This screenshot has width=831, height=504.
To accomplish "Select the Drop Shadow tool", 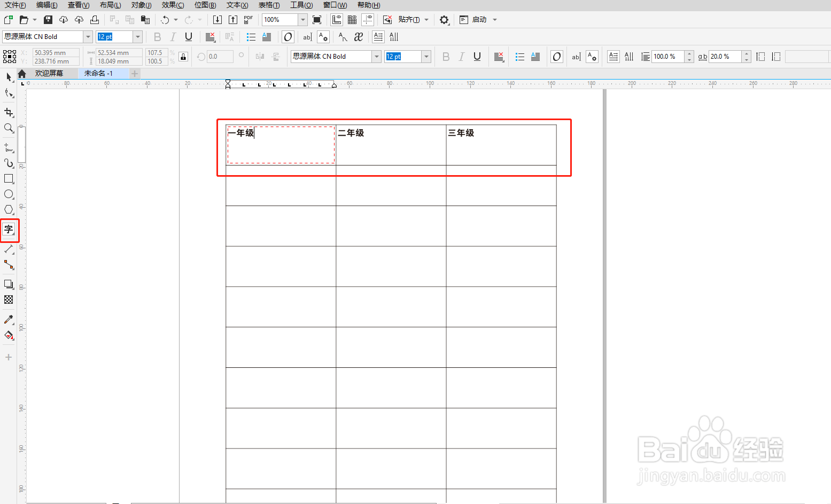I will pos(9,284).
